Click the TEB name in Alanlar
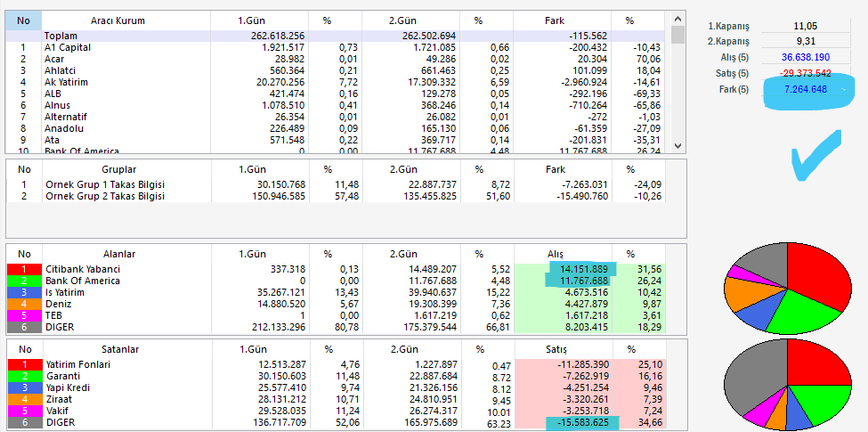 (54, 315)
